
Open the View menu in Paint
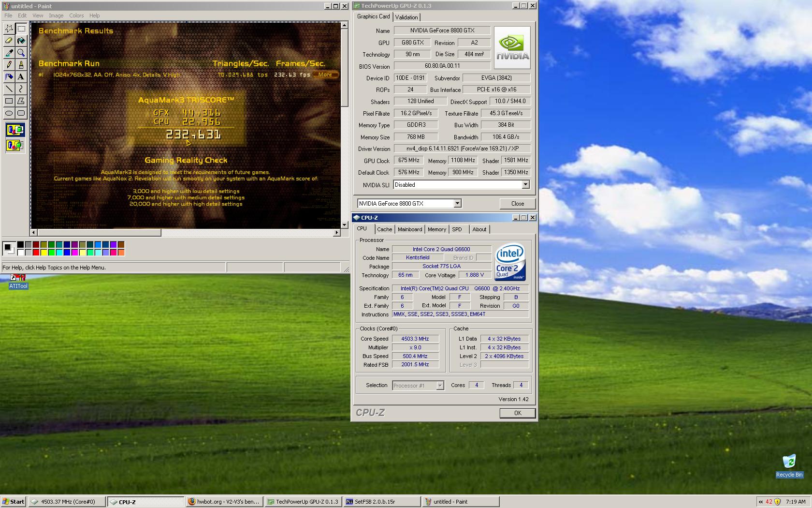coord(38,15)
